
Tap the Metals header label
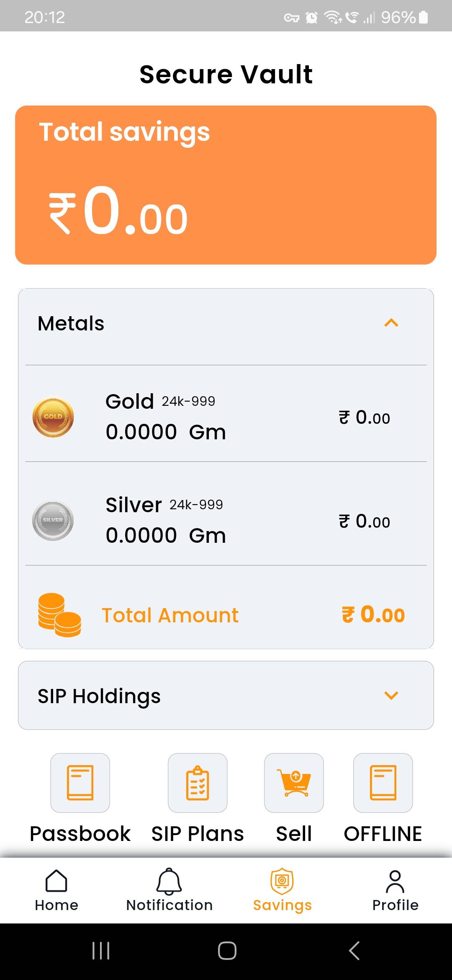pyautogui.click(x=71, y=323)
